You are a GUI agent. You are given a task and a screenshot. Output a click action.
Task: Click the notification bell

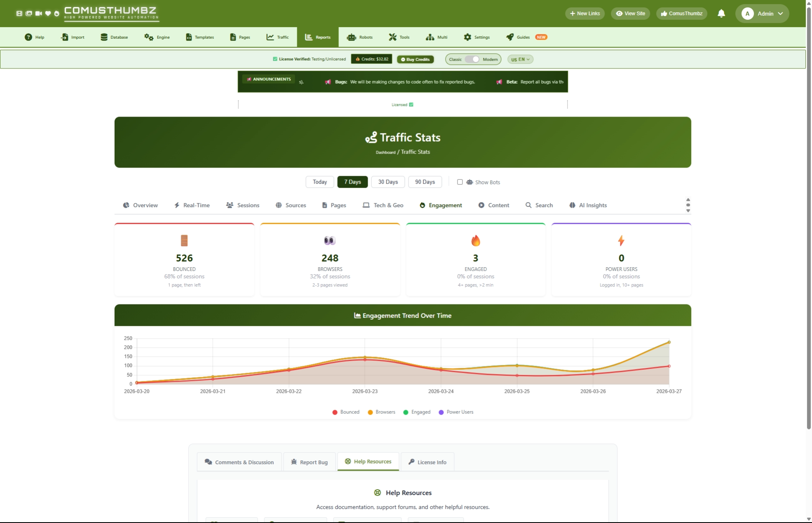pos(721,14)
